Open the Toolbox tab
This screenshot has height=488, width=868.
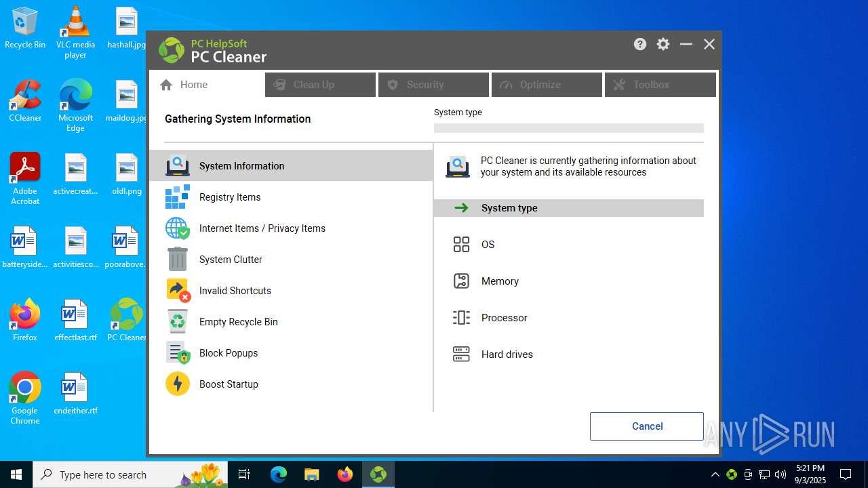point(660,85)
